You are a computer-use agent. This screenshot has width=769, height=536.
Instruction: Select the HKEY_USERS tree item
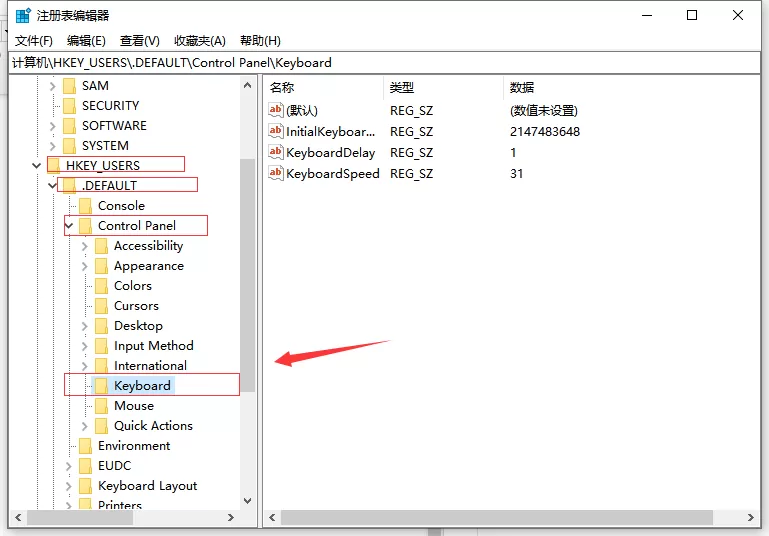click(x=103, y=166)
